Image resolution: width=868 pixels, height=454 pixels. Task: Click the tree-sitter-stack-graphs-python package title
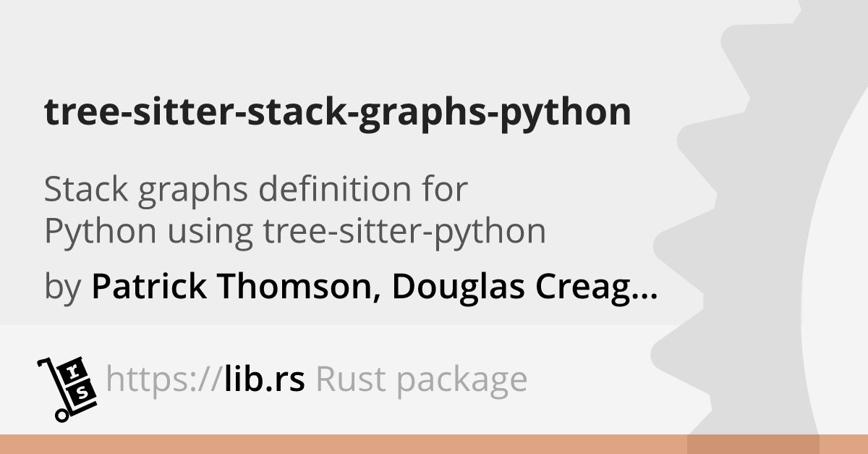click(x=337, y=113)
